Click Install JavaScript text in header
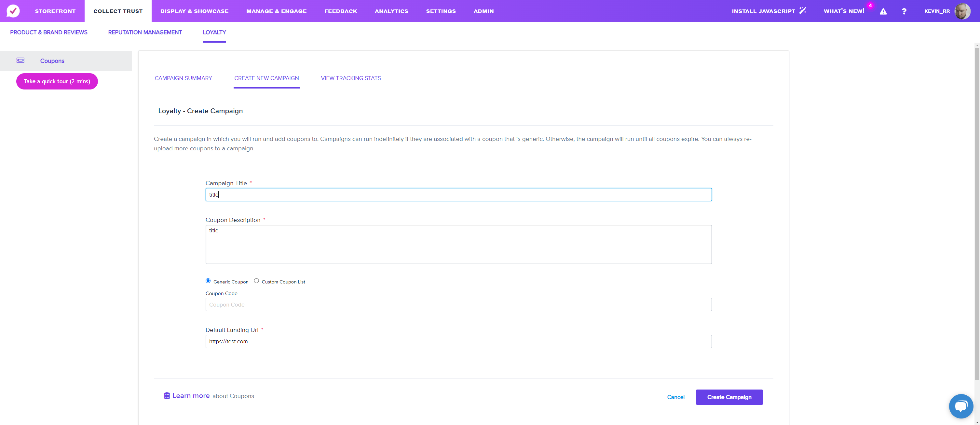980x425 pixels. [764, 11]
